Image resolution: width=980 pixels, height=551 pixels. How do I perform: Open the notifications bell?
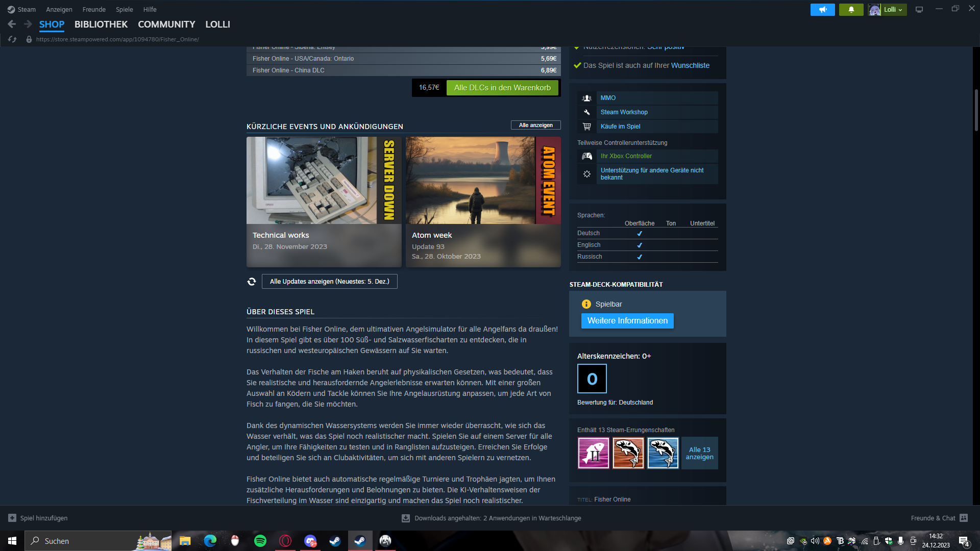(851, 10)
